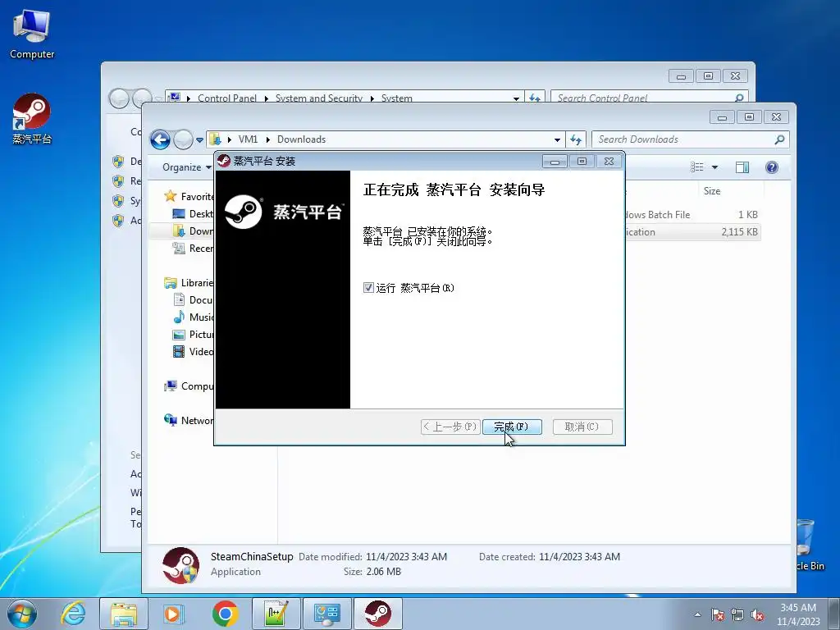
Task: Select Network in navigation pane
Action: coord(189,420)
